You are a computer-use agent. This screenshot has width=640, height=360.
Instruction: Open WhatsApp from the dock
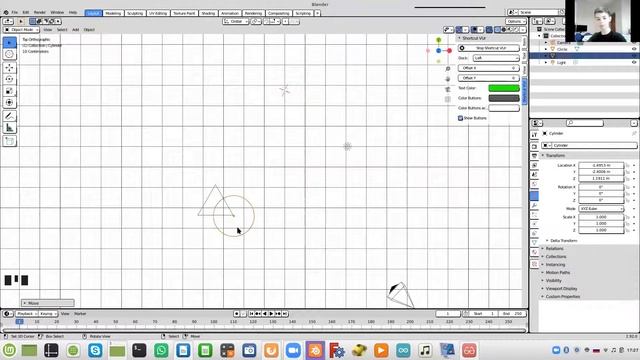[x=161, y=350]
